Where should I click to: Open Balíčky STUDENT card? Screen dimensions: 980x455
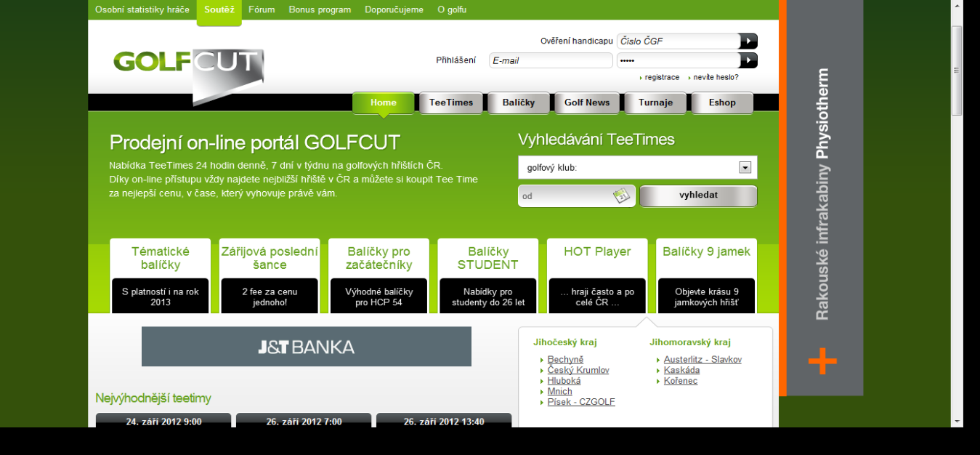click(x=488, y=276)
